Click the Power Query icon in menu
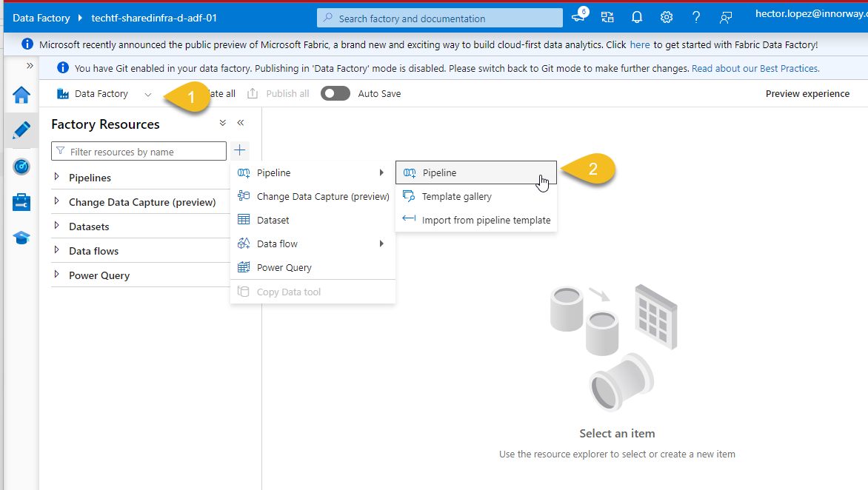 tap(244, 267)
